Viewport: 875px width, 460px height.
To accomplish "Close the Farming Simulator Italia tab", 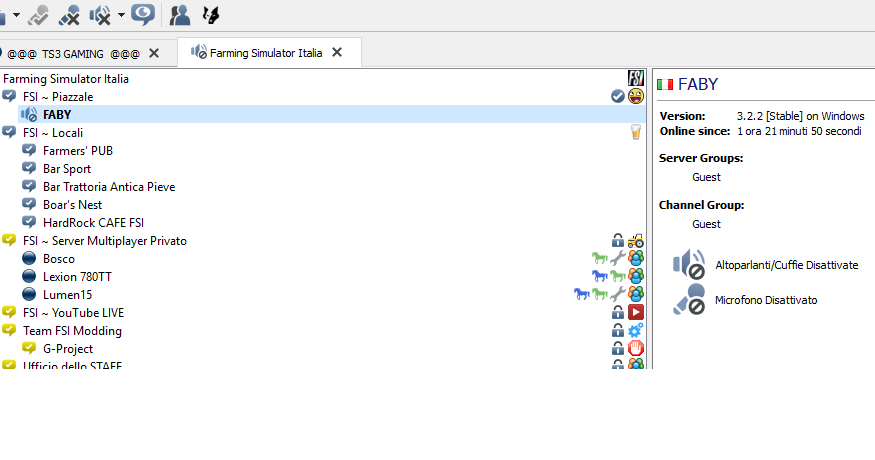I will coord(337,53).
